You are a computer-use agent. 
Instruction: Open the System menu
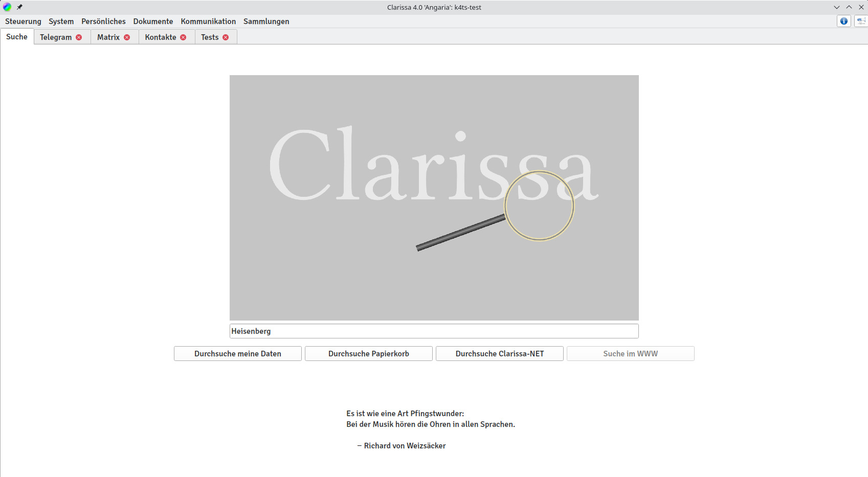(61, 21)
